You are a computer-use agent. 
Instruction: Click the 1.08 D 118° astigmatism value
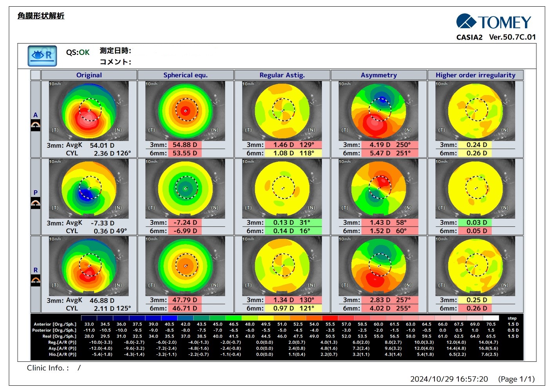pyautogui.click(x=293, y=153)
